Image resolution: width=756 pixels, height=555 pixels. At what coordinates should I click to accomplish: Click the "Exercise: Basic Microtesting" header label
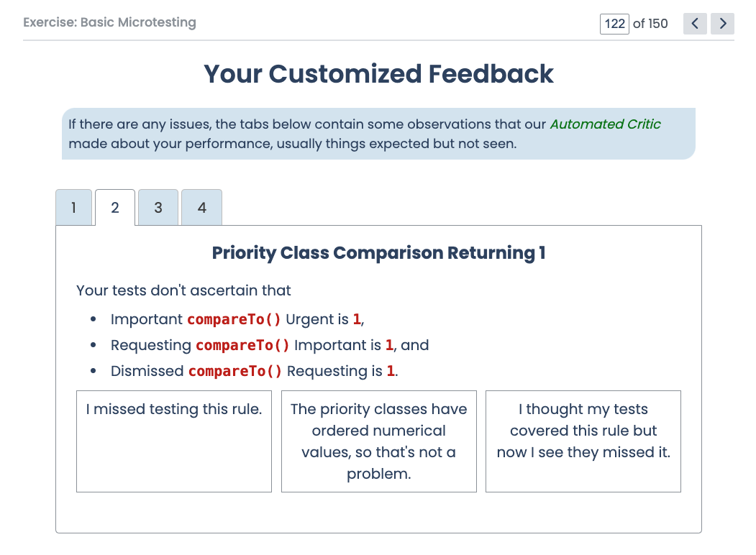(109, 22)
